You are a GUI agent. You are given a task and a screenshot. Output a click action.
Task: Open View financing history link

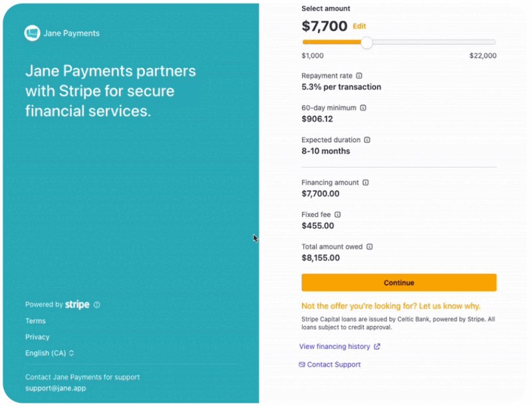pyautogui.click(x=334, y=346)
